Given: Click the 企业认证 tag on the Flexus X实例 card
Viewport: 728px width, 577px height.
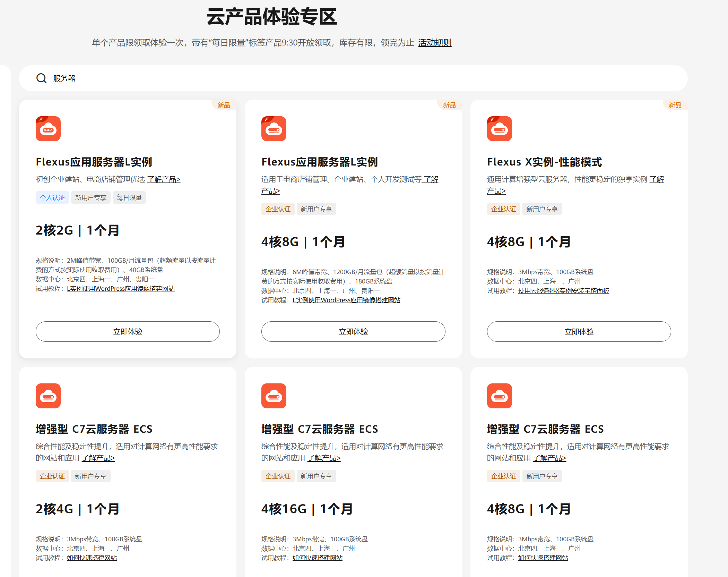Looking at the screenshot, I should point(503,209).
